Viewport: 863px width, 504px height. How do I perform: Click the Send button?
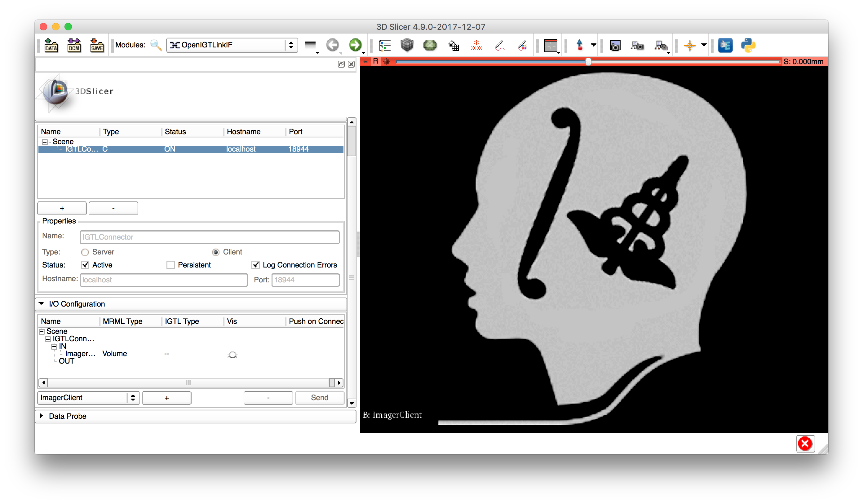(319, 398)
